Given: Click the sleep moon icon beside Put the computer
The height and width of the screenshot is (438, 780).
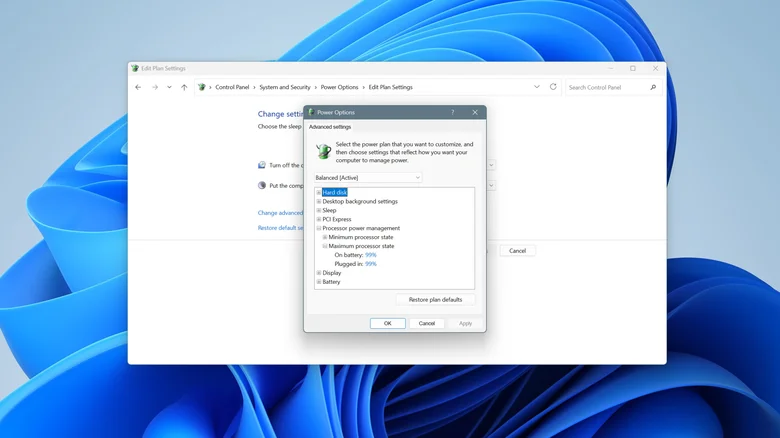Looking at the screenshot, I should [262, 186].
